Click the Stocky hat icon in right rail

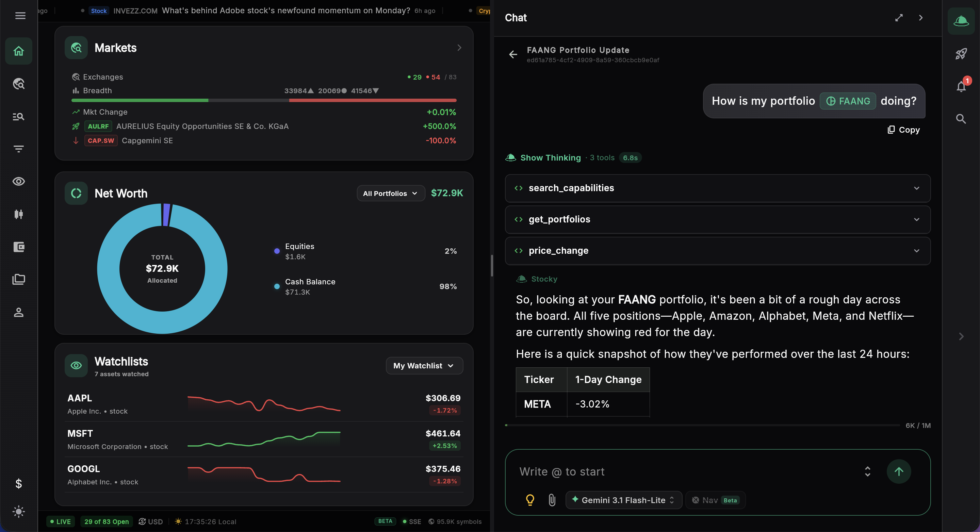point(961,20)
